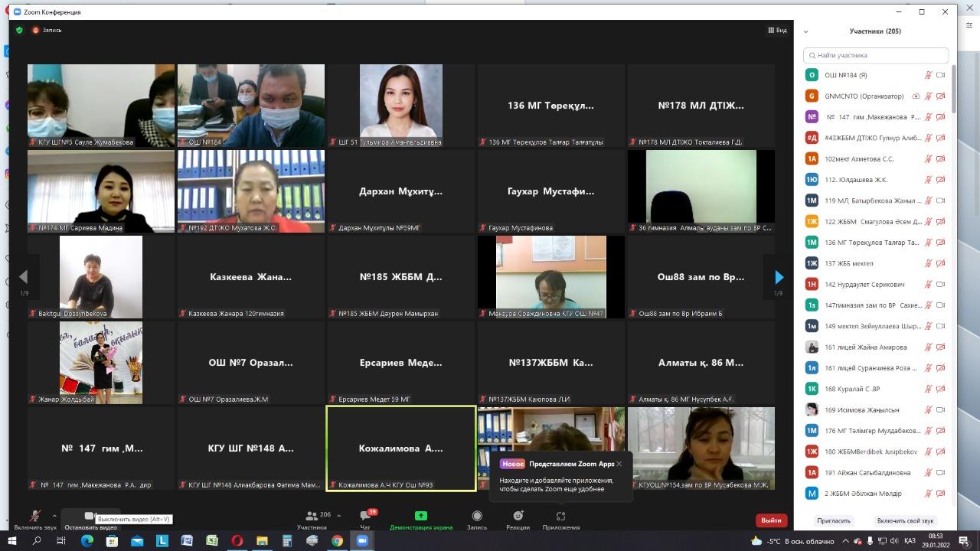The height and width of the screenshot is (551, 980).
Task: Go to the next gallery page arrow
Action: click(779, 277)
